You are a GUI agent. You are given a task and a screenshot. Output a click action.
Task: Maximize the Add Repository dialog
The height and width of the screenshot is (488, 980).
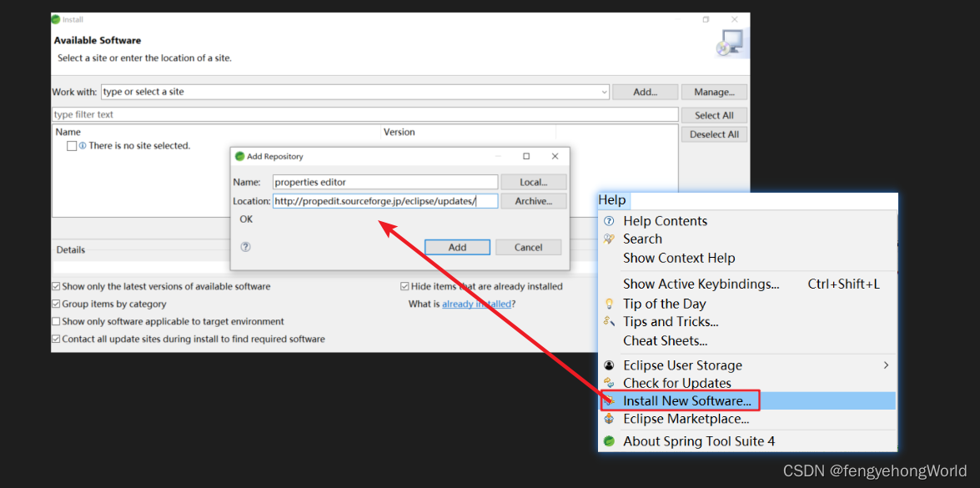(x=526, y=156)
